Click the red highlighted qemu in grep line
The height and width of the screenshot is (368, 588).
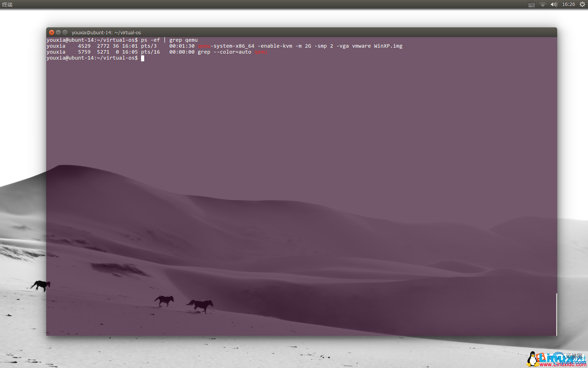(261, 52)
